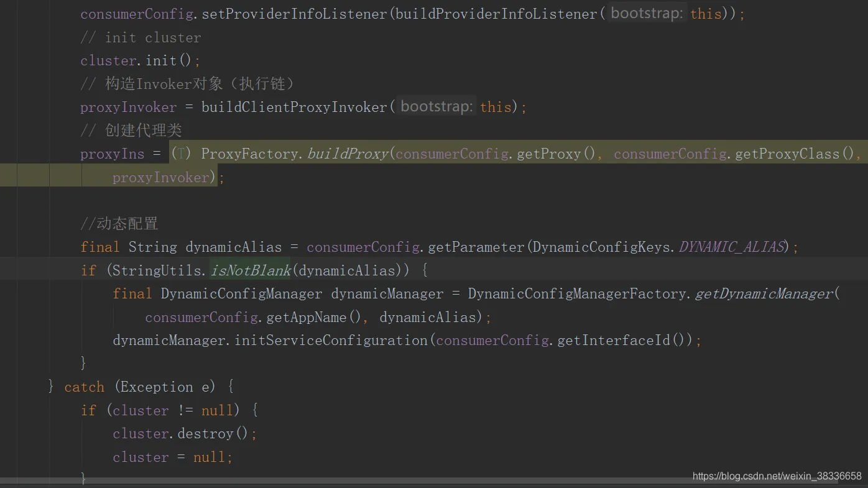Click isNotBlank method call
The width and height of the screenshot is (868, 488).
tap(251, 270)
